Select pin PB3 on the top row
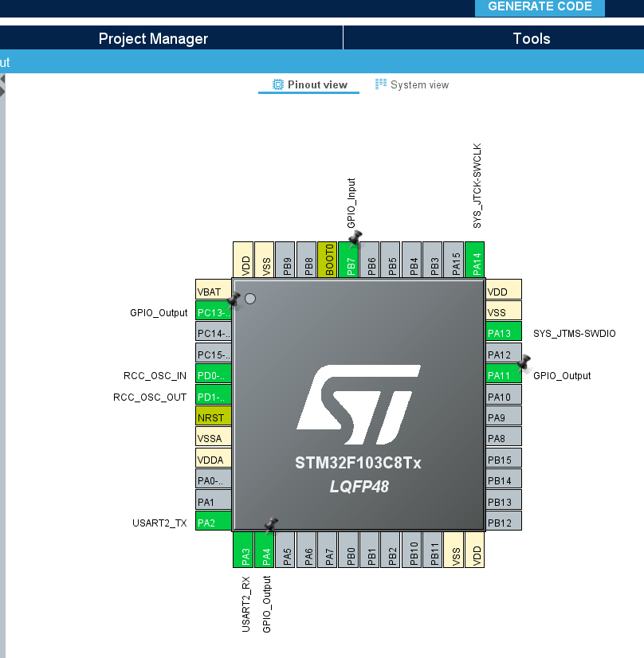 pyautogui.click(x=433, y=260)
